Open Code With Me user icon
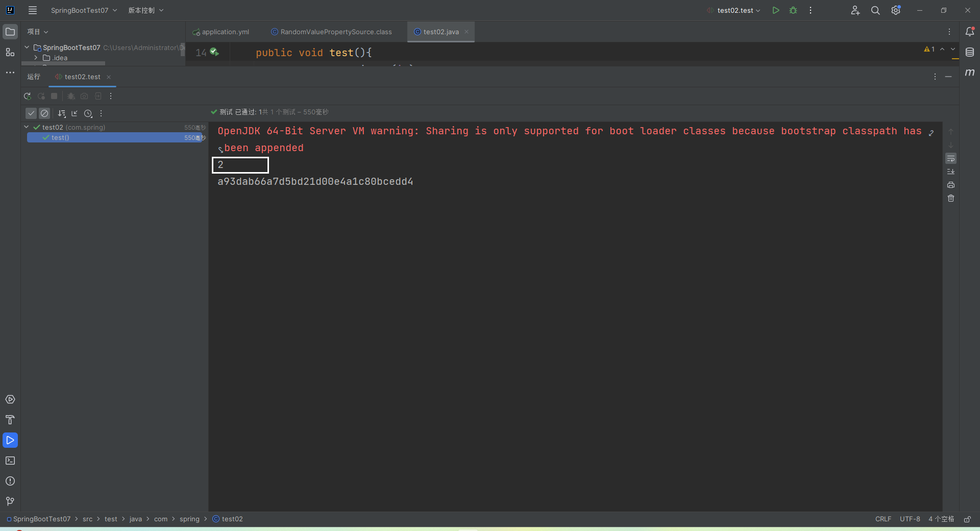980x531 pixels. pos(855,10)
